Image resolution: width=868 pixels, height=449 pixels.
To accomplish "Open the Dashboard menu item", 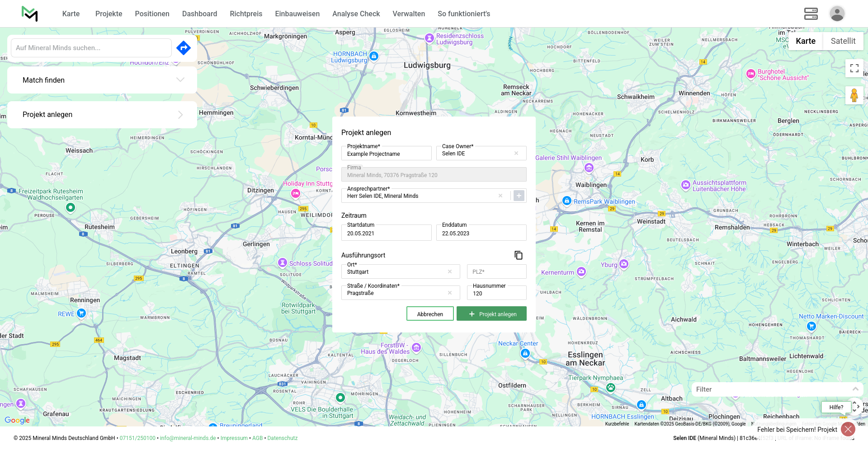I will coord(199,14).
